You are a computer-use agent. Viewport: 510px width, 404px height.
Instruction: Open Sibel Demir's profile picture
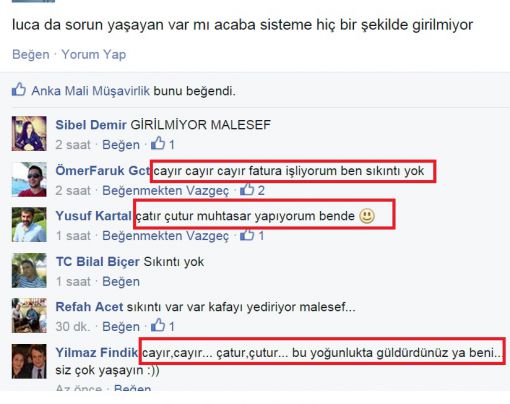point(29,133)
